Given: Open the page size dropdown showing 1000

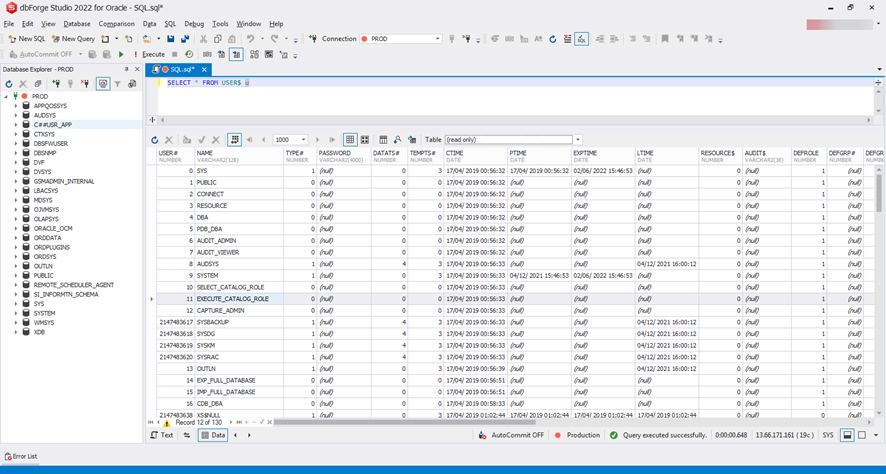Looking at the screenshot, I should coord(291,140).
